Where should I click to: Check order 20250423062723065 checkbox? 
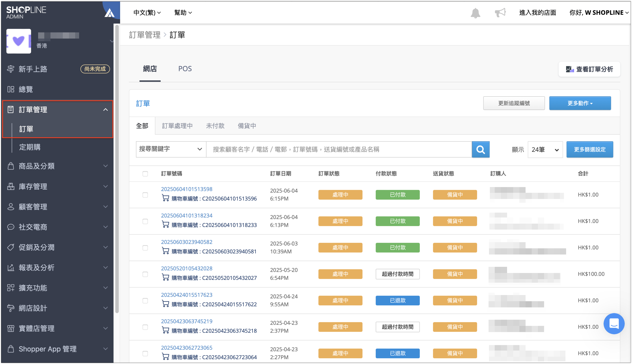[x=145, y=354]
